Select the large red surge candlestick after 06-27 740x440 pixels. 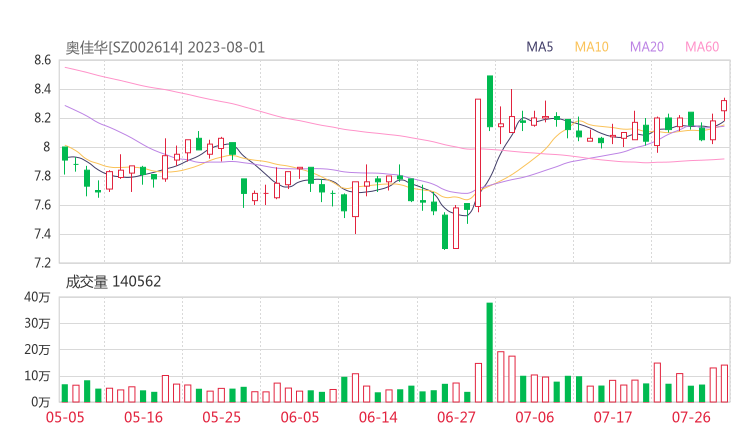478,153
